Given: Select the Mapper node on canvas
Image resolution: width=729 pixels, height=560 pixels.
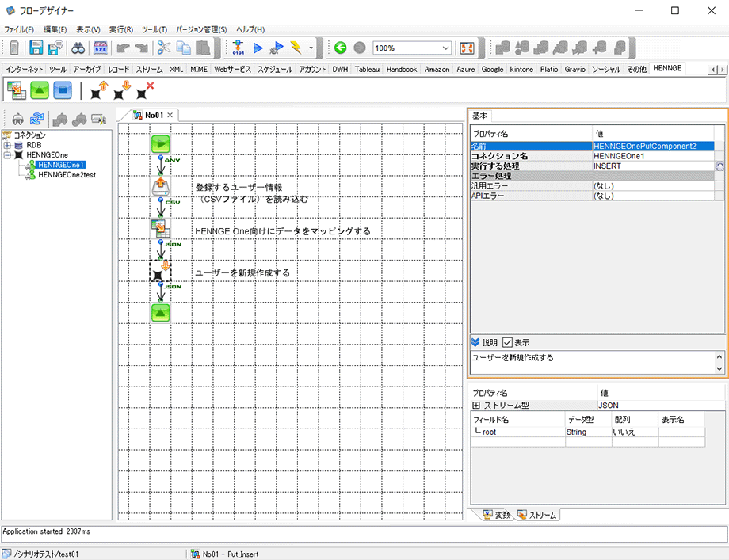Looking at the screenshot, I should pos(160,228).
